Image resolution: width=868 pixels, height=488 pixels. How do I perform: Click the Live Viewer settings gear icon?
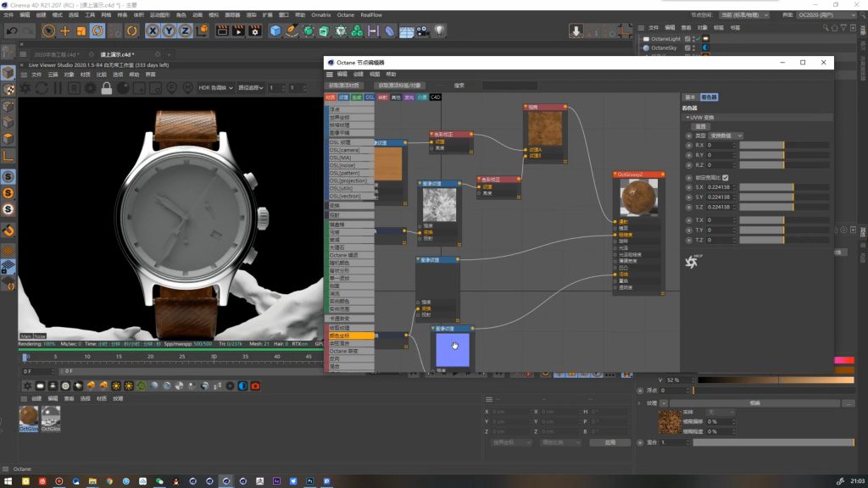(91, 88)
